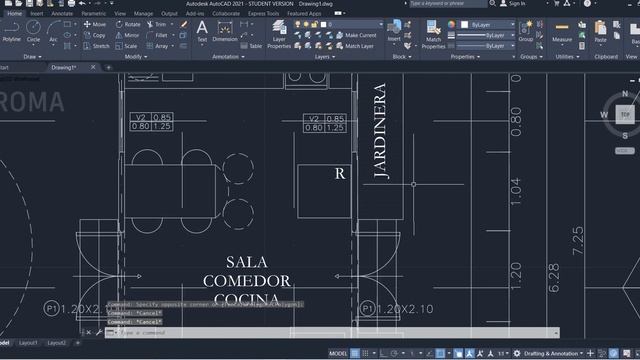Add a new drawing tab with plus
This screenshot has width=640, height=360.
(109, 67)
